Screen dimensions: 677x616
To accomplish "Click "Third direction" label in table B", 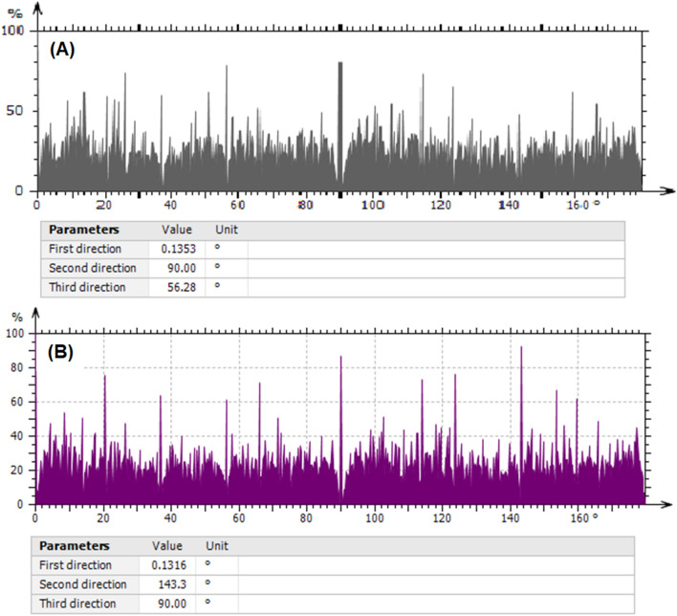I will pos(77,604).
